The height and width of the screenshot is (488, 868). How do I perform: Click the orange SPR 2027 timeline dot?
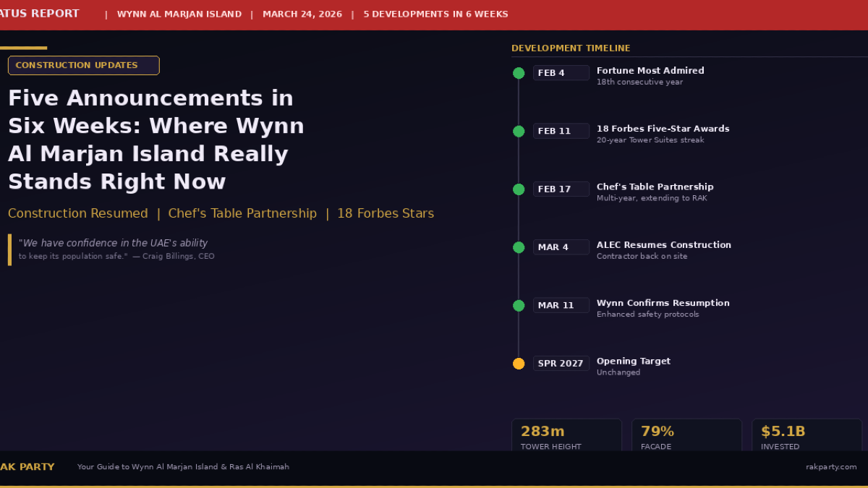pos(519,364)
